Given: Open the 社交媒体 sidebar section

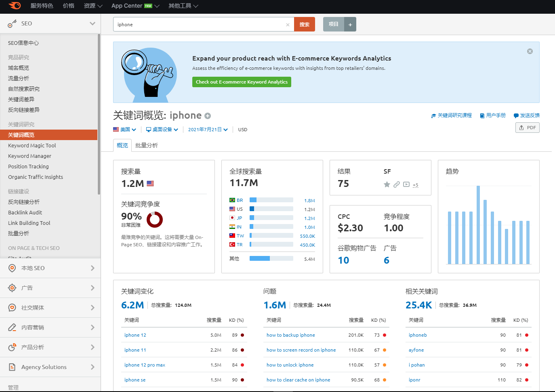Looking at the screenshot, I should [x=50, y=308].
